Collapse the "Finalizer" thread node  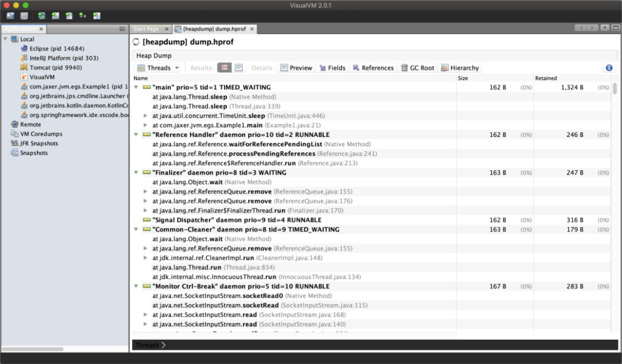(136, 172)
